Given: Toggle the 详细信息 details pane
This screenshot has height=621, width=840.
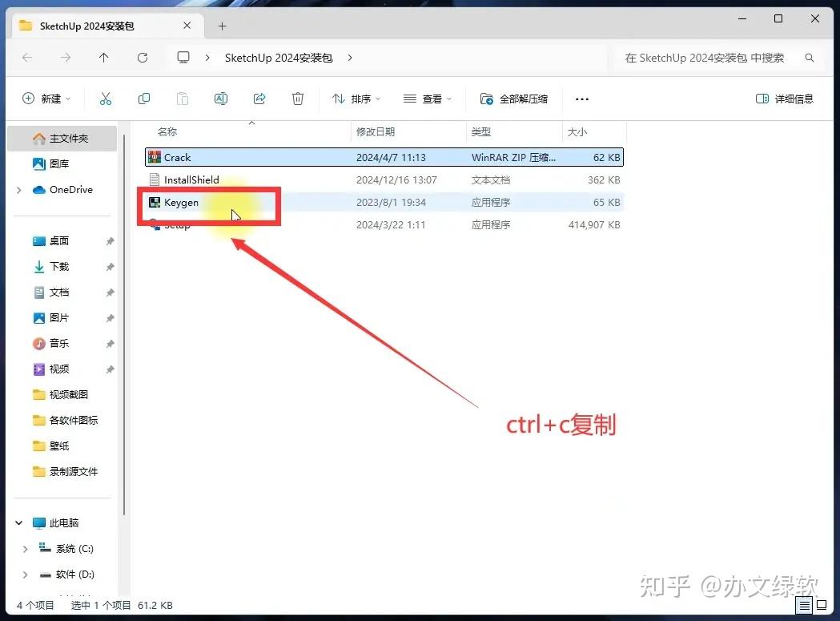Looking at the screenshot, I should coord(784,99).
